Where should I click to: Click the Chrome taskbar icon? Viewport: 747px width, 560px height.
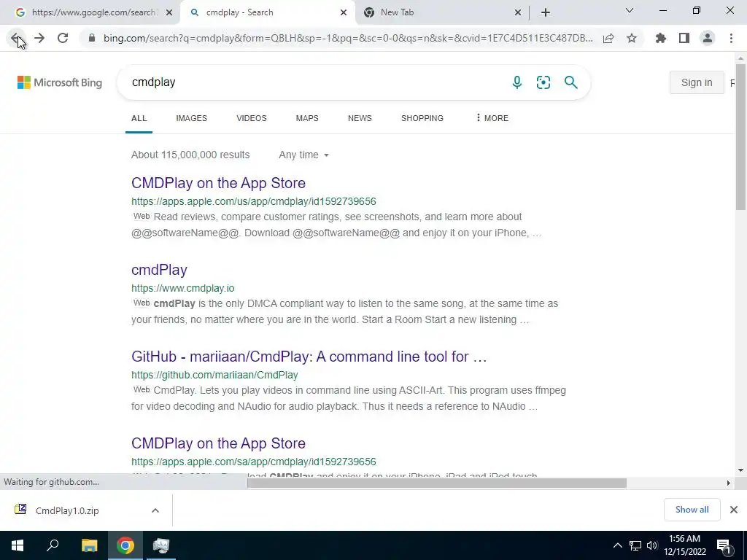click(x=125, y=545)
